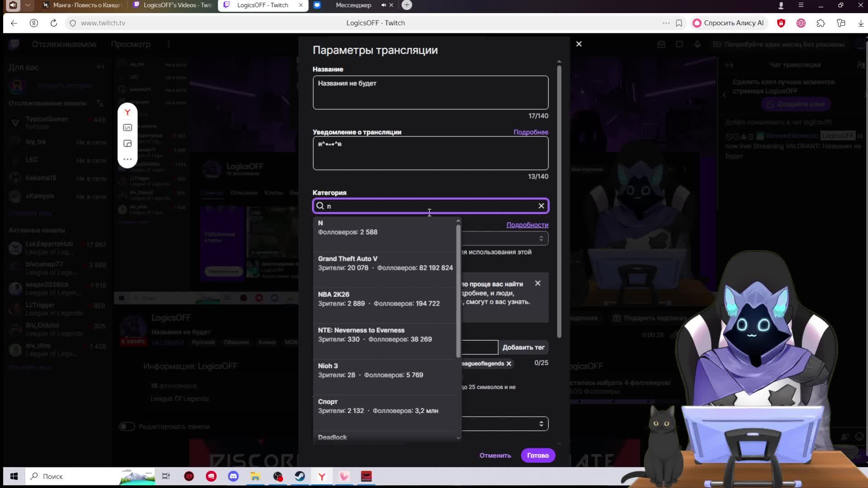
Task: Click Отменить to cancel changes
Action: click(495, 455)
